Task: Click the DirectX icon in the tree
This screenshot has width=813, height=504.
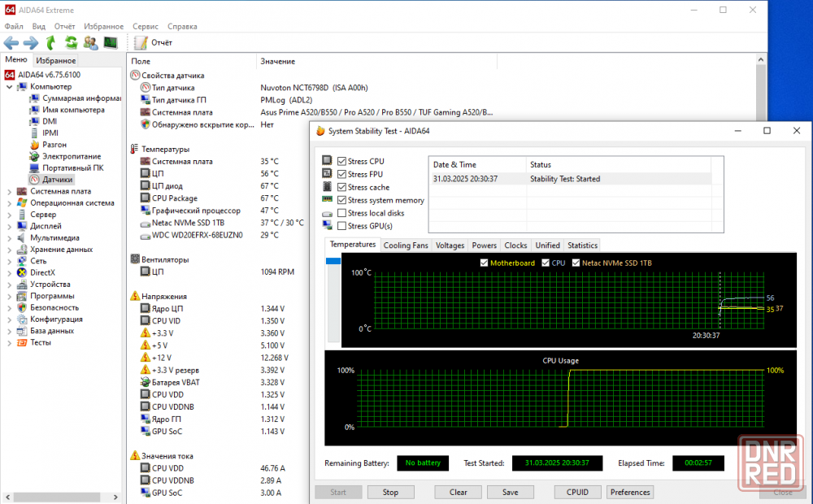Action: [x=22, y=273]
